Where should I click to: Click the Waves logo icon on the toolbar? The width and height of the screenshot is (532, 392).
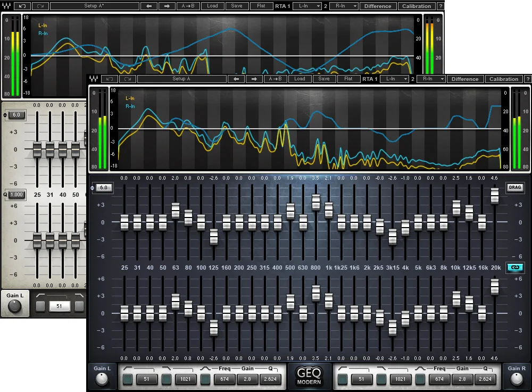coord(95,78)
